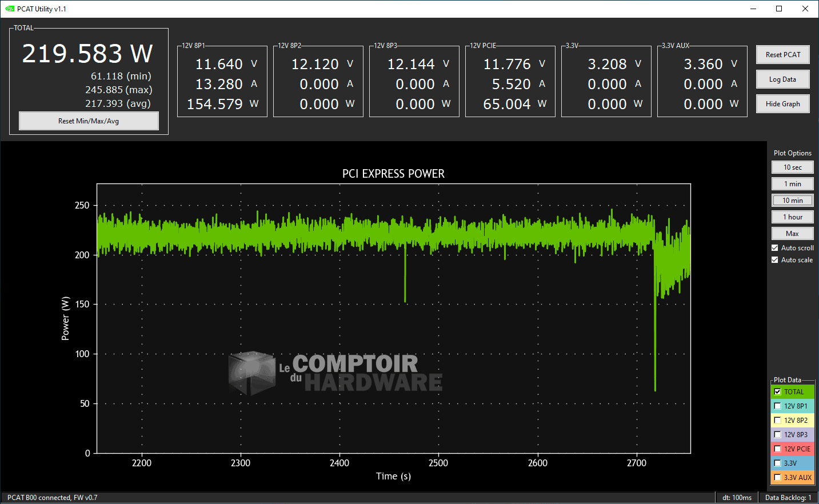Image resolution: width=819 pixels, height=504 pixels.
Task: Switch plot range to 1 hour
Action: (792, 217)
